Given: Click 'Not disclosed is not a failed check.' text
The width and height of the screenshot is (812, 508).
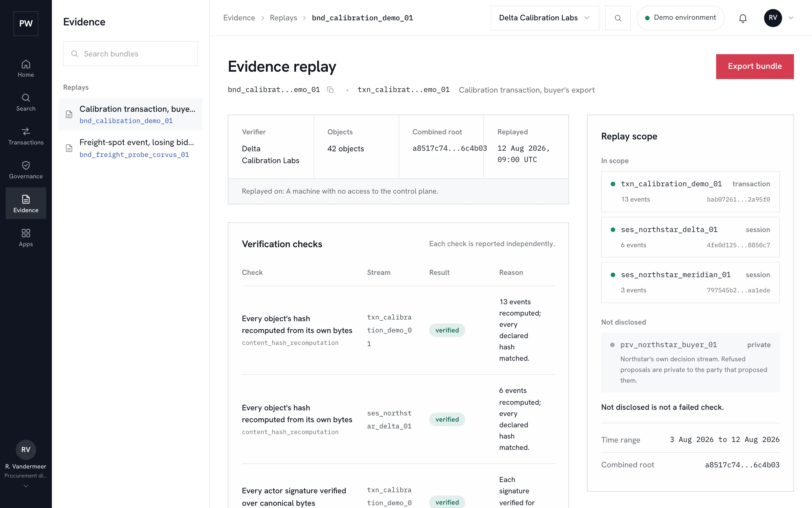Looking at the screenshot, I should tap(662, 407).
